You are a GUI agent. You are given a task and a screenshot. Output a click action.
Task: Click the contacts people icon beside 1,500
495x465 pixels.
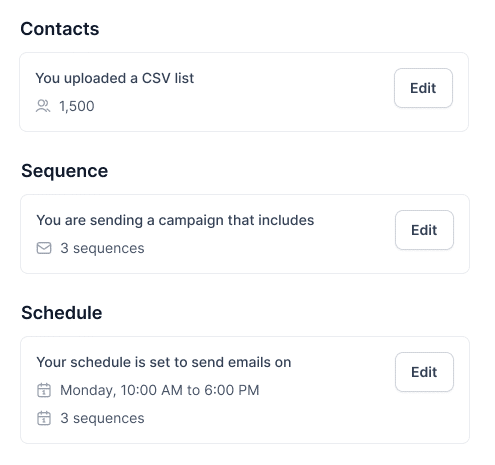43,106
